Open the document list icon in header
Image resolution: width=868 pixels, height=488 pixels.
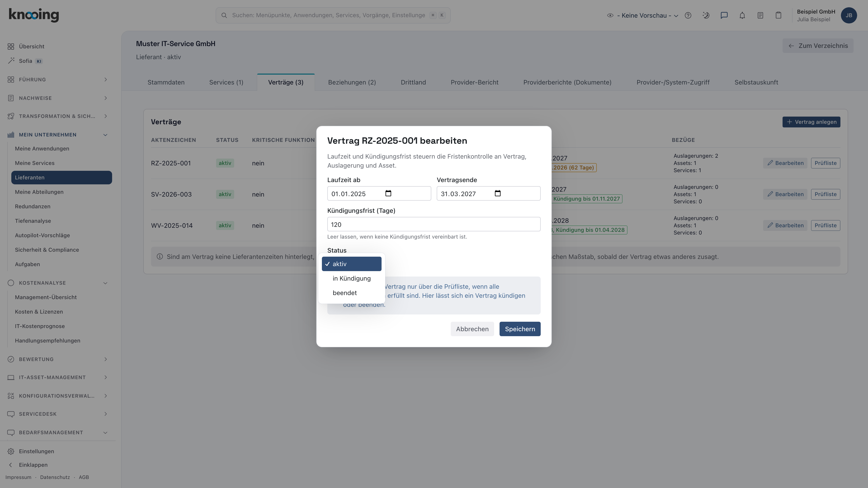point(760,16)
